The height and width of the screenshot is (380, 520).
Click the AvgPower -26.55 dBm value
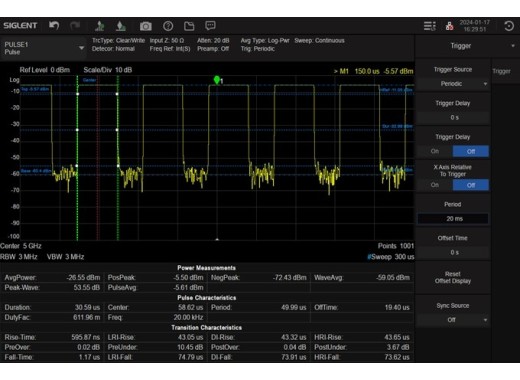coord(83,278)
